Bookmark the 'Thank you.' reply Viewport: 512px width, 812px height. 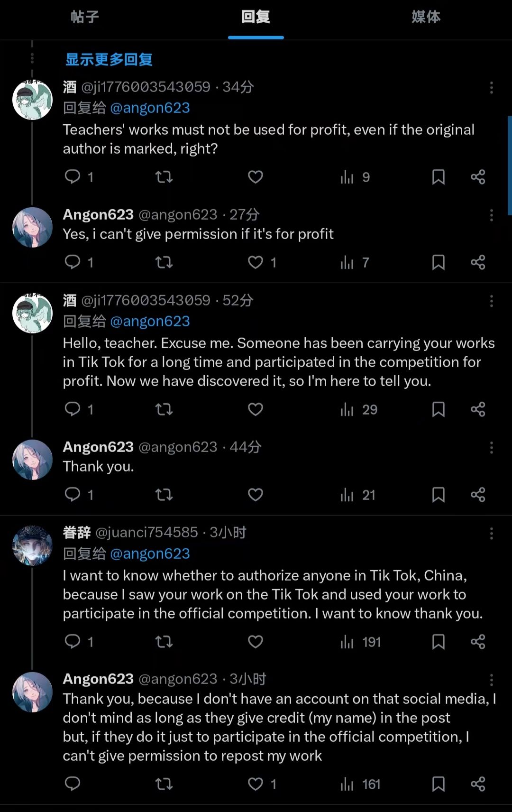coord(439,495)
